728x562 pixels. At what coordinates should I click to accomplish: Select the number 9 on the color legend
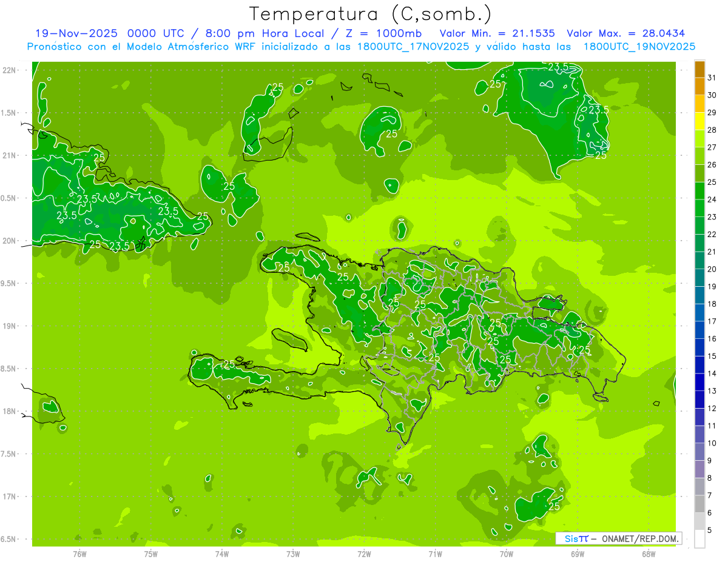tap(710, 461)
